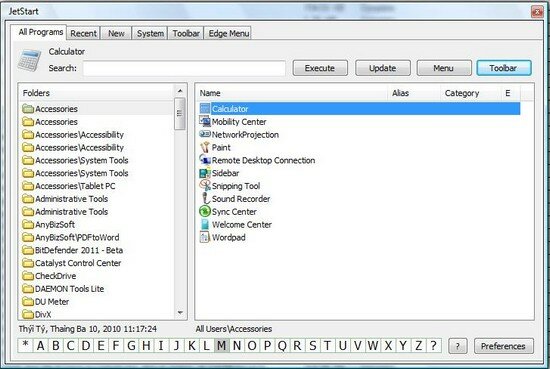Click the Sidebar icon
The height and width of the screenshot is (369, 550).
pos(204,173)
